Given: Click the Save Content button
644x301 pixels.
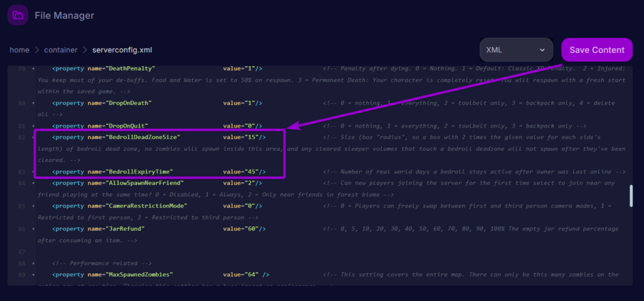Looking at the screenshot, I should click(x=597, y=50).
